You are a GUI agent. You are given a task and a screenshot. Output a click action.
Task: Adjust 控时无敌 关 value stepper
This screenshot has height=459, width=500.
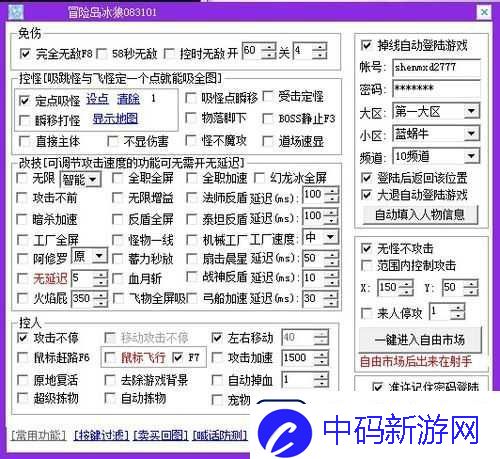tap(320, 51)
